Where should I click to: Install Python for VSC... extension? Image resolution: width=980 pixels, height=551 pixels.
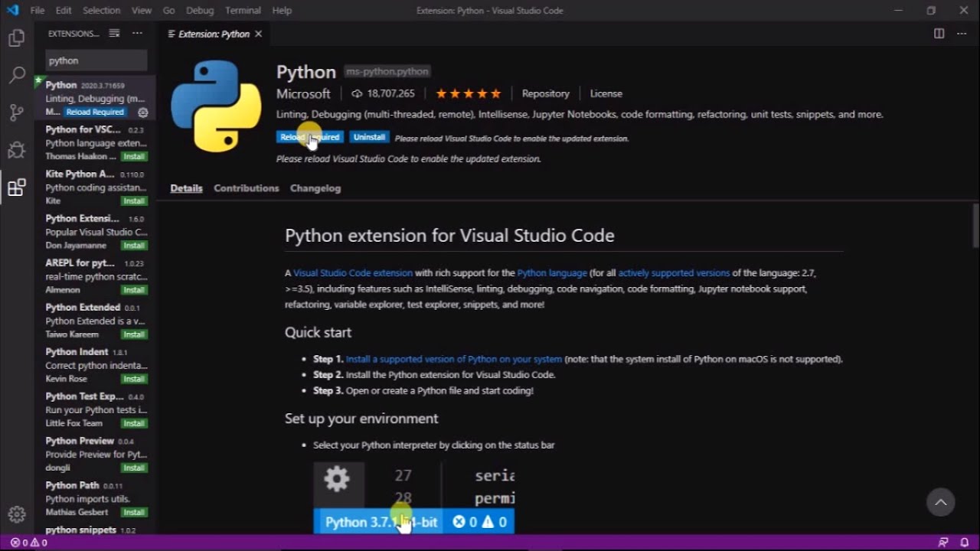click(x=134, y=157)
